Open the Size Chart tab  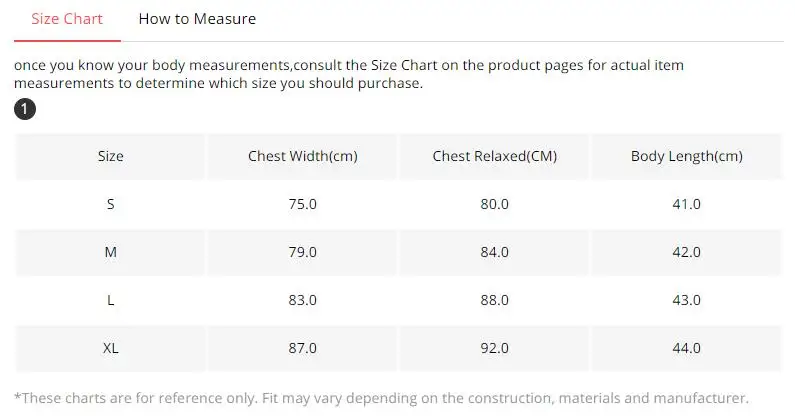(67, 19)
